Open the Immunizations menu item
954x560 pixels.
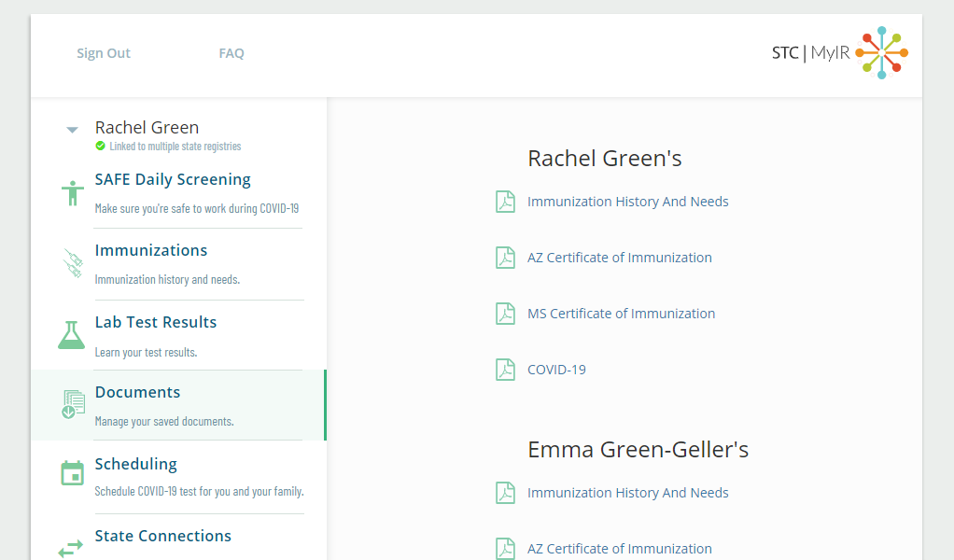pos(151,250)
